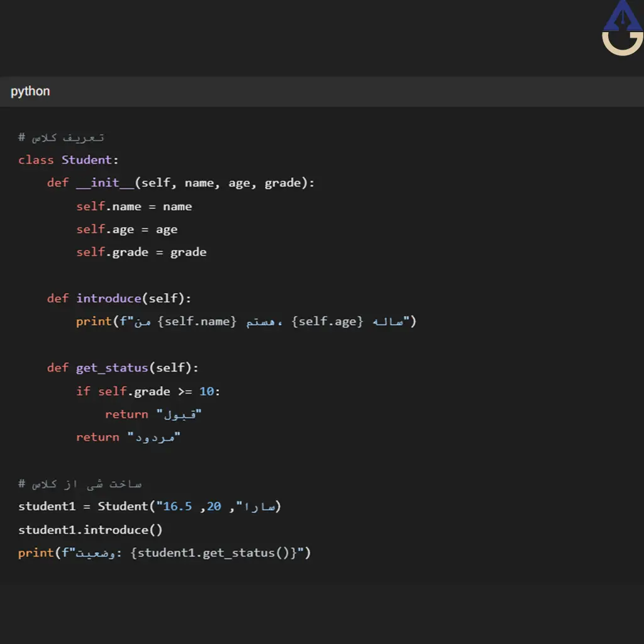This screenshot has width=644, height=644.
Task: Click the 'python' language label
Action: pyautogui.click(x=30, y=91)
